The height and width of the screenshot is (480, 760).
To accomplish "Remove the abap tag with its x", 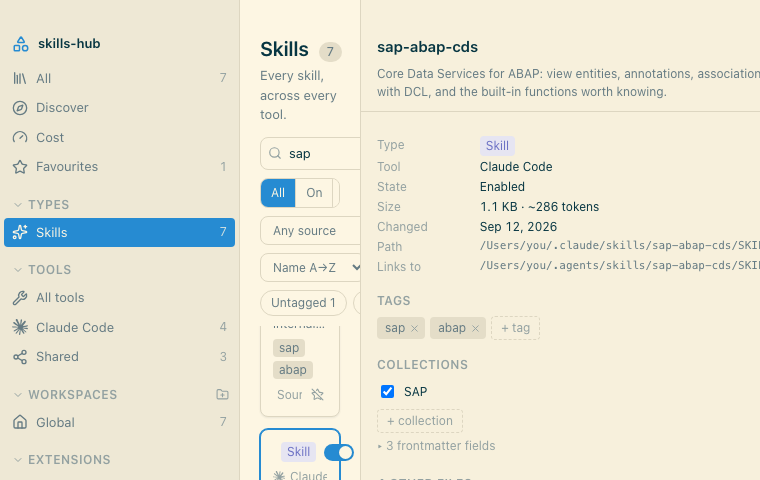I will 475,328.
